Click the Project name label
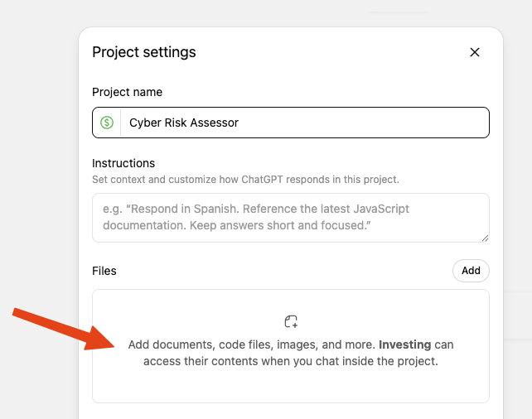The height and width of the screenshot is (419, 532). coord(127,92)
